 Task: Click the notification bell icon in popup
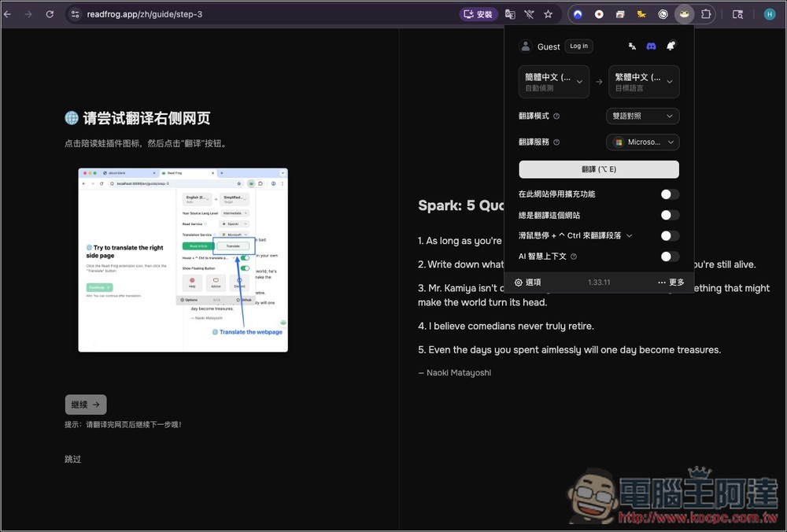(671, 46)
